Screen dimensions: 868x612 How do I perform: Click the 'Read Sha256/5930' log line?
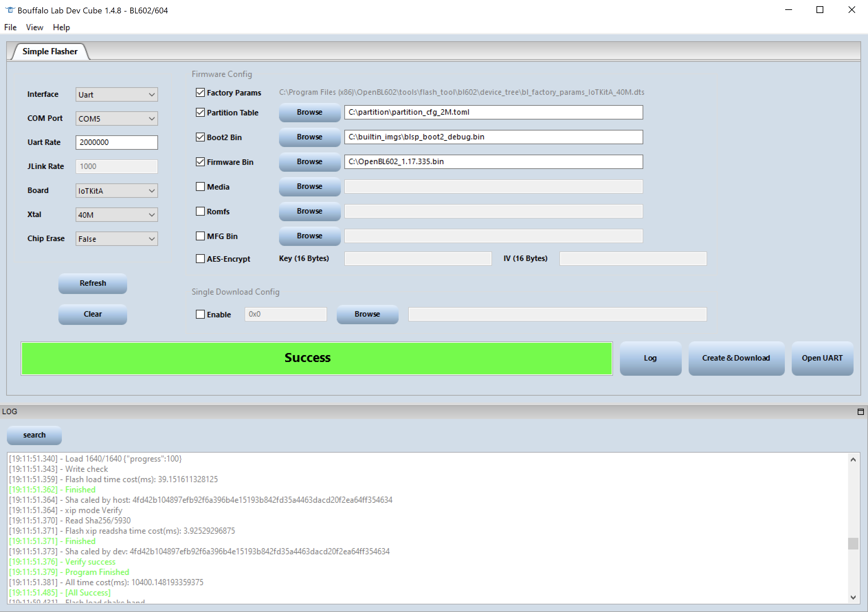point(69,521)
